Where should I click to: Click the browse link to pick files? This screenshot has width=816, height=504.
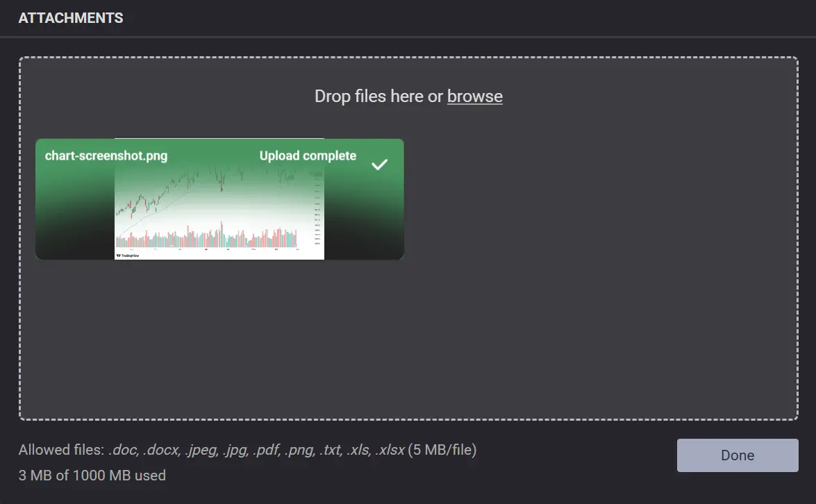click(474, 96)
